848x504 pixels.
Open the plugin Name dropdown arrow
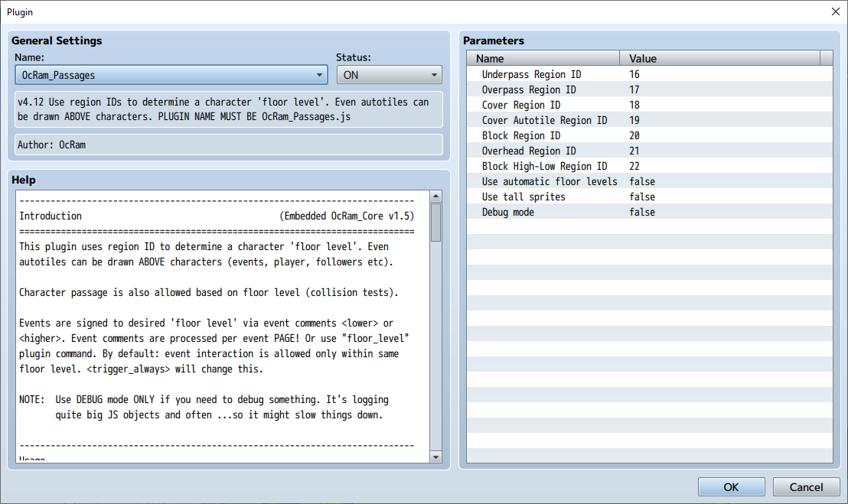tap(319, 75)
